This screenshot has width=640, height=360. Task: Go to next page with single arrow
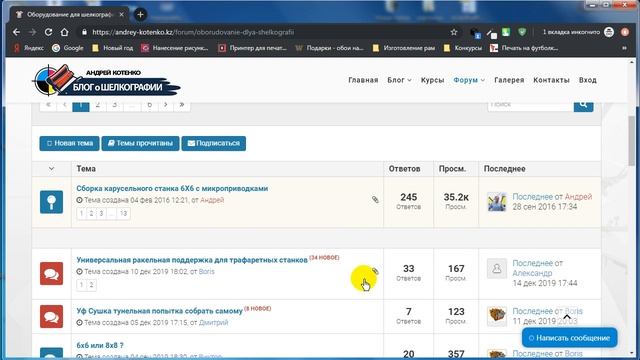pos(166,105)
